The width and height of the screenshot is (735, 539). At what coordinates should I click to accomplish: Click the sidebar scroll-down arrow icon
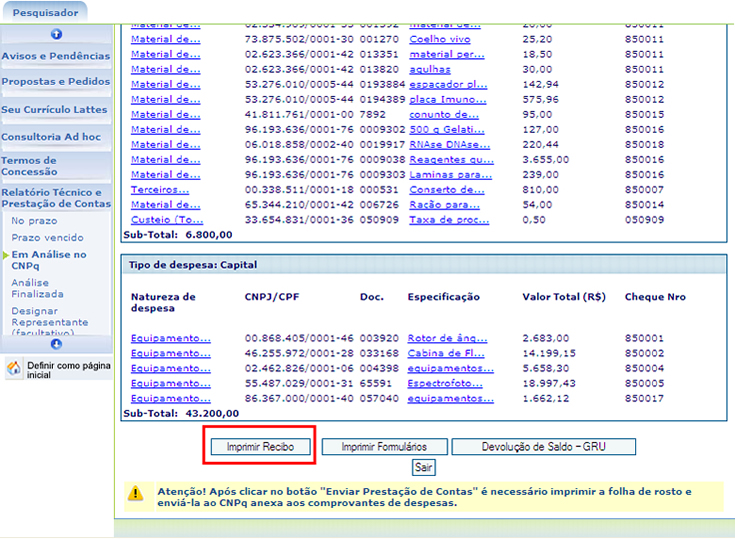pyautogui.click(x=56, y=344)
